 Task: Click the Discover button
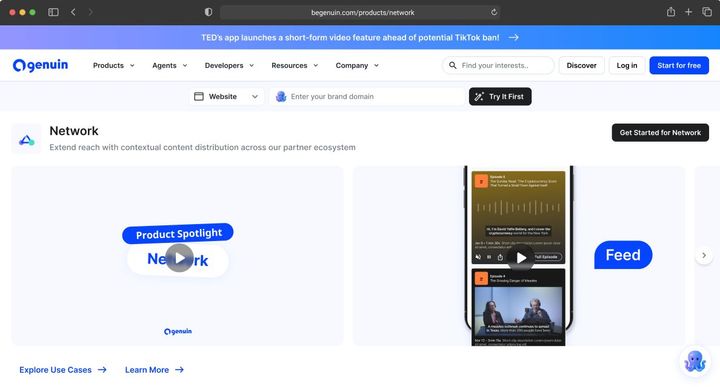coord(581,65)
